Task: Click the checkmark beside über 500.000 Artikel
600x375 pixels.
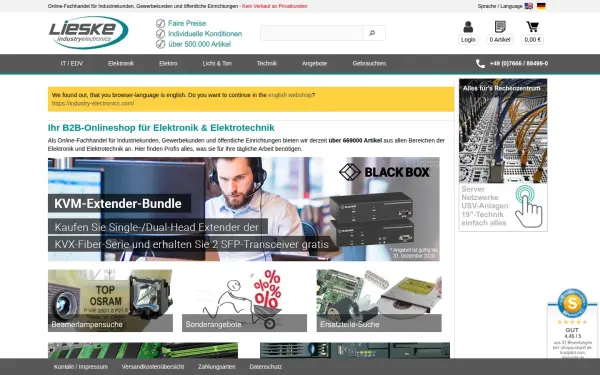Action: (x=160, y=44)
